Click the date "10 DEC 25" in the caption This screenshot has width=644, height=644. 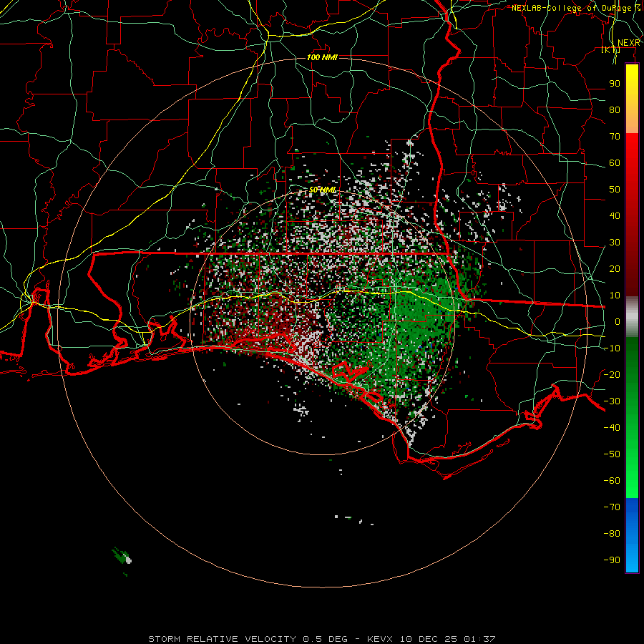tap(429, 639)
